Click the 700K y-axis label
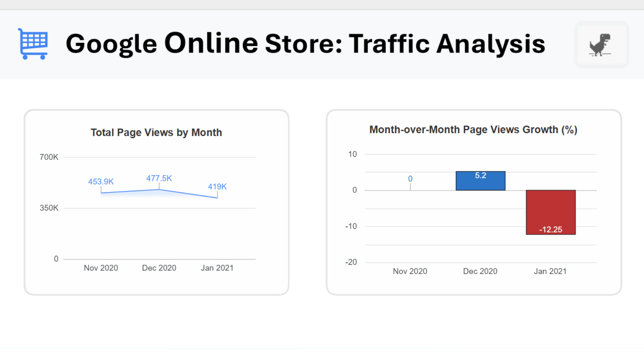This screenshot has height=362, width=644. point(49,157)
